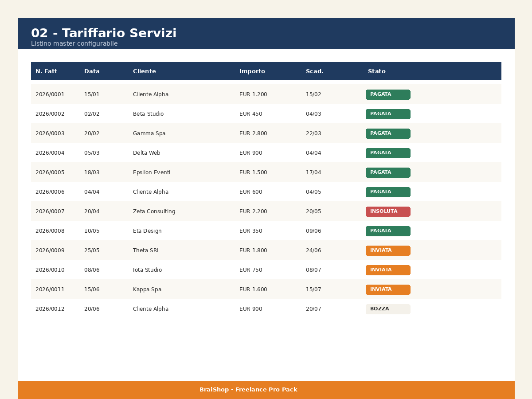Click client 'Delta Web'
532x399 pixels.
tap(147, 153)
